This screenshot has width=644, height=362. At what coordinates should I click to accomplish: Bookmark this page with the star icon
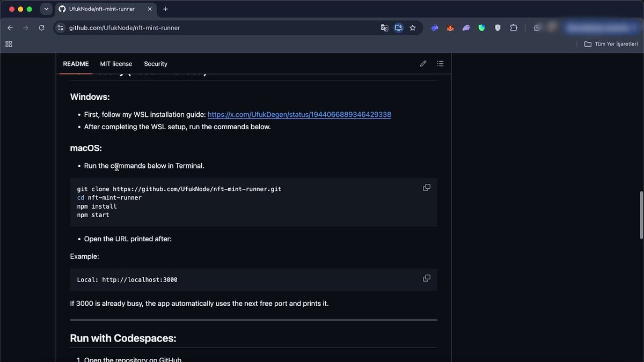(x=413, y=28)
